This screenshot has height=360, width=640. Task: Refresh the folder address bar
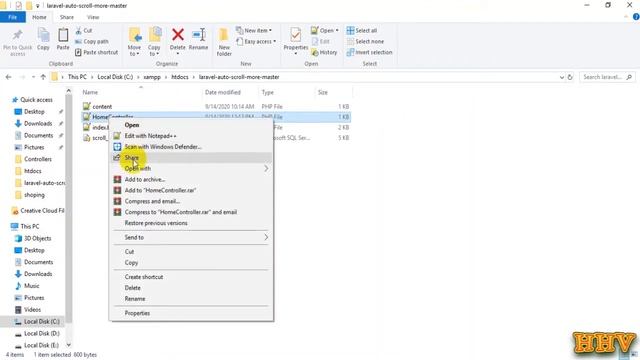coord(570,77)
